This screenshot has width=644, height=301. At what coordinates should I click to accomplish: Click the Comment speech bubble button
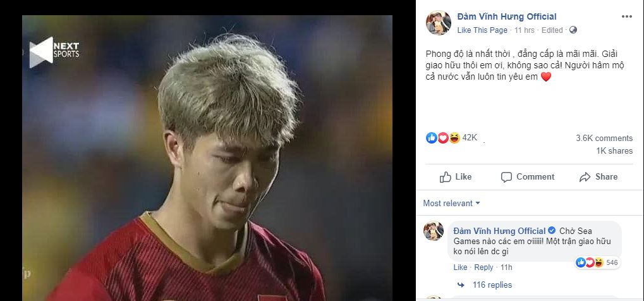tap(527, 177)
